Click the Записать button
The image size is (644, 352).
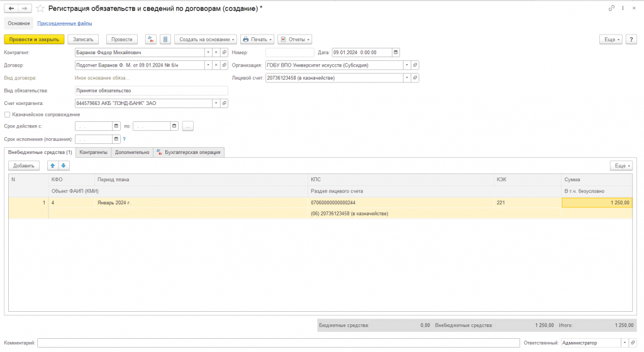83,40
